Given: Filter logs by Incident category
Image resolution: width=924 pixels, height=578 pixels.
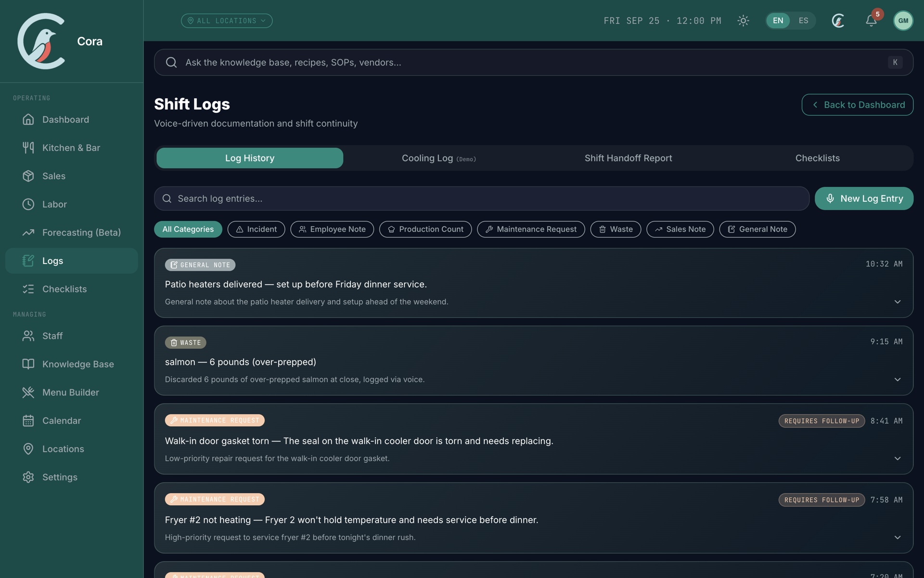Looking at the screenshot, I should pos(256,229).
